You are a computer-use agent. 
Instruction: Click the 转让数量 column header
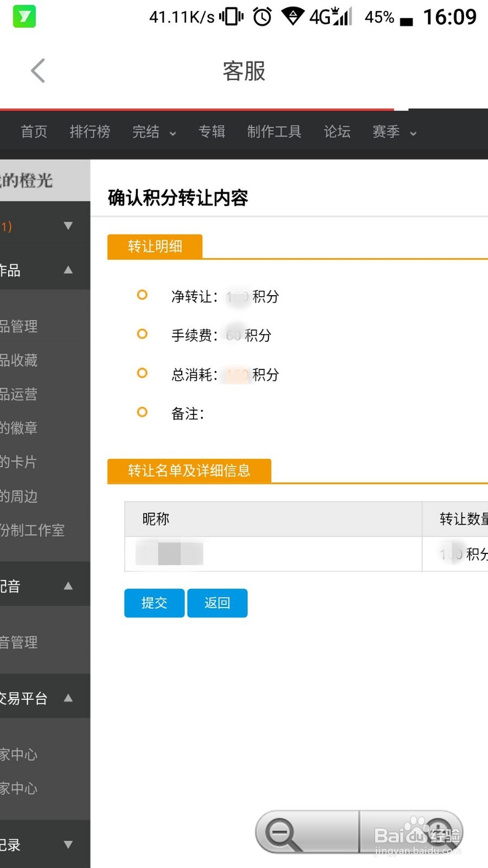[x=455, y=519]
